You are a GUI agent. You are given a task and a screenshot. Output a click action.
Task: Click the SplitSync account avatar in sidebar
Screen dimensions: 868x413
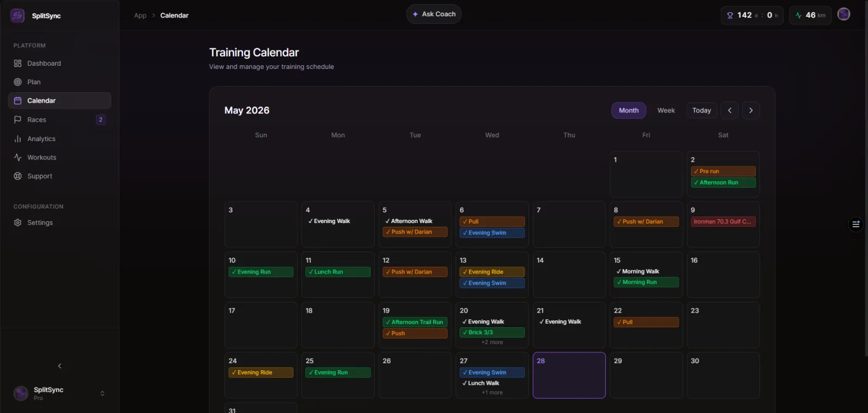point(21,393)
